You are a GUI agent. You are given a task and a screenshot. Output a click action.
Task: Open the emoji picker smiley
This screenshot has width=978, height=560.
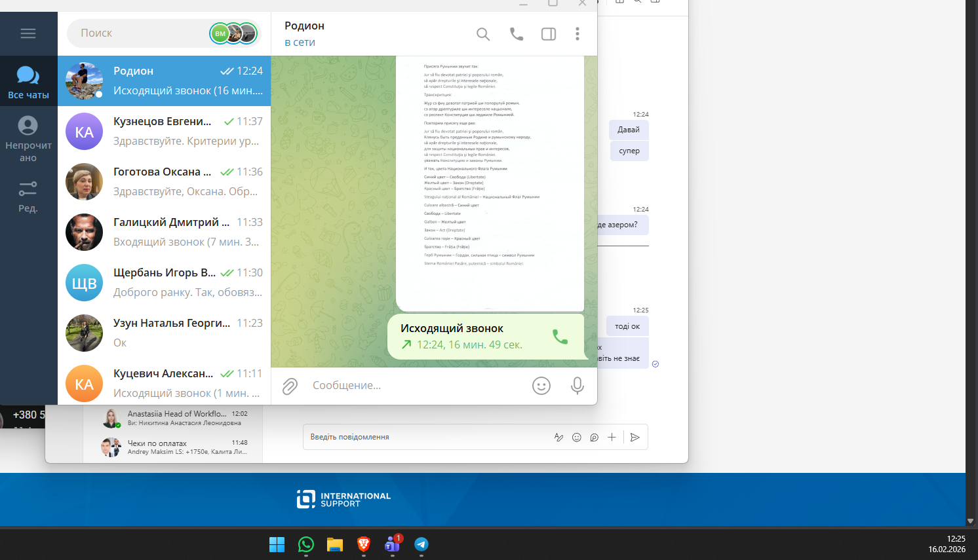541,386
